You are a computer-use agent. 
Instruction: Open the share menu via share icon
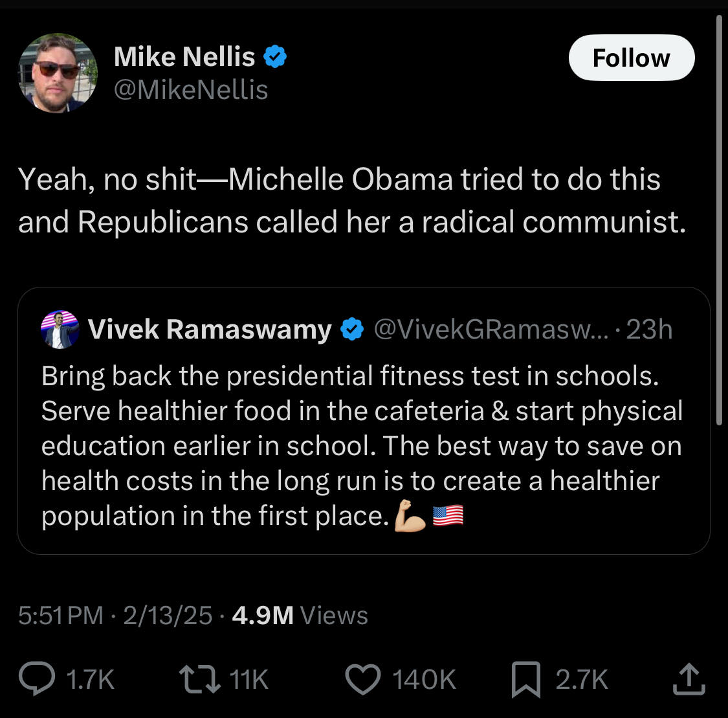(688, 679)
